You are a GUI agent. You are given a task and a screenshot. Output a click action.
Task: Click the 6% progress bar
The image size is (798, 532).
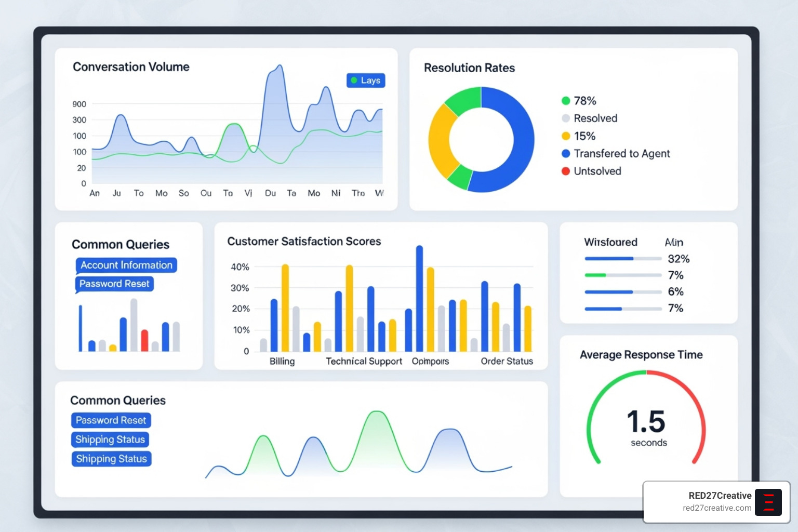pyautogui.click(x=623, y=292)
